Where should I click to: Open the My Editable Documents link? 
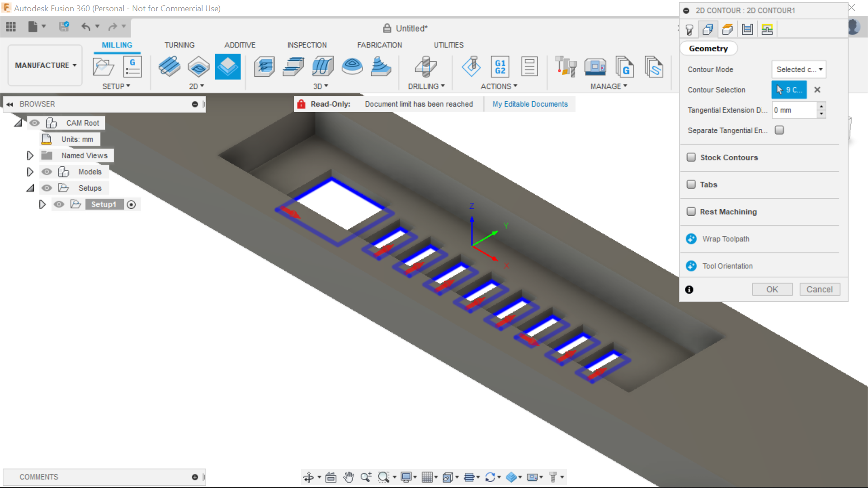(x=530, y=104)
